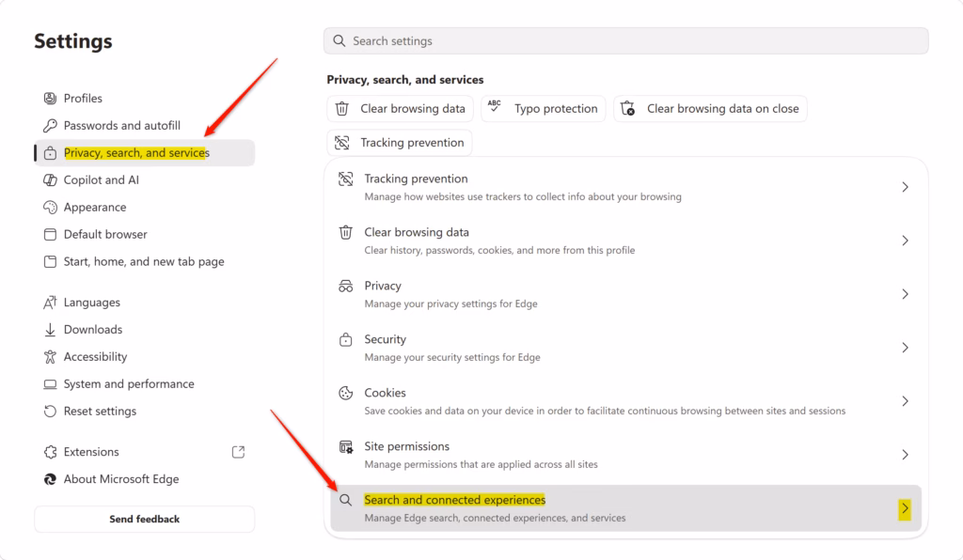
Task: Click the Copilot and AI icon
Action: click(x=50, y=180)
